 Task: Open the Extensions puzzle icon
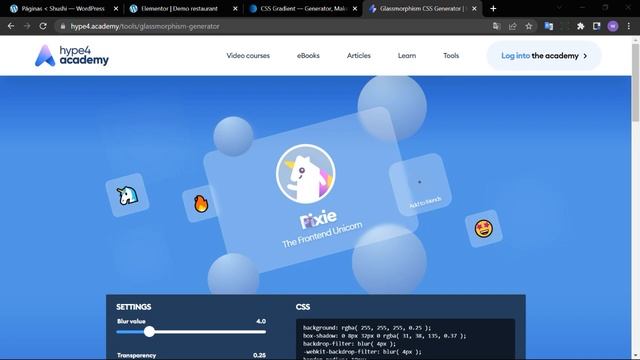click(x=580, y=26)
